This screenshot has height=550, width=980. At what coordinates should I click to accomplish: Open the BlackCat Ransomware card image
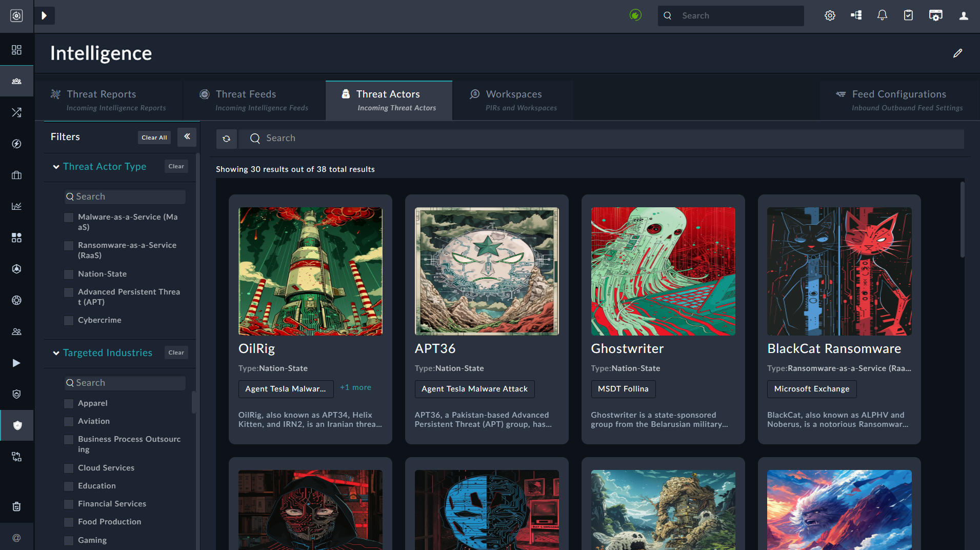pyautogui.click(x=839, y=271)
